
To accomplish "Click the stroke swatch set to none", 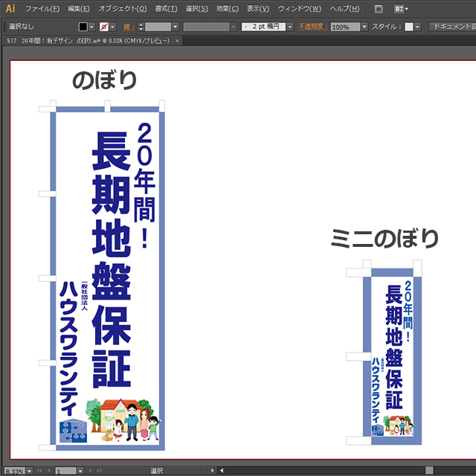I will coord(104,27).
